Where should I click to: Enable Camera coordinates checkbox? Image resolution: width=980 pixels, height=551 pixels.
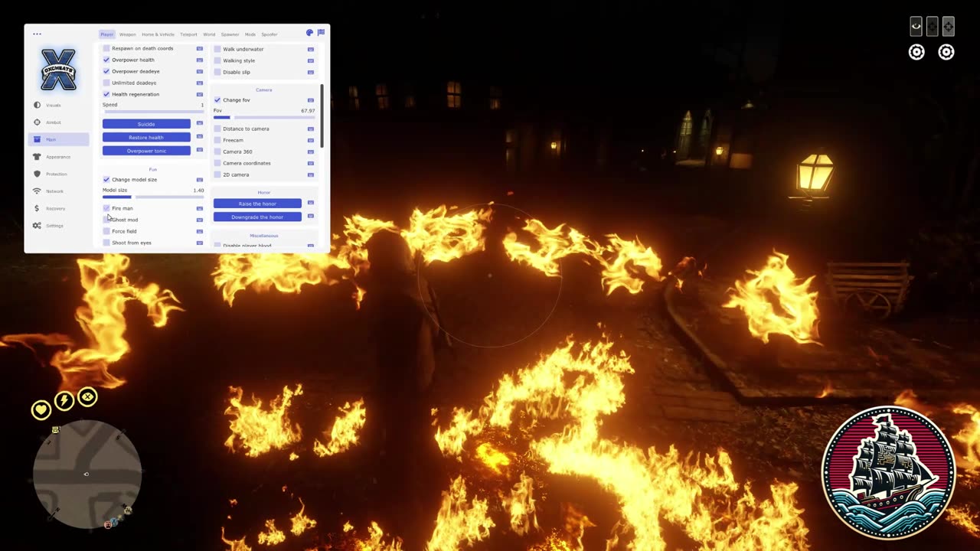coord(217,163)
